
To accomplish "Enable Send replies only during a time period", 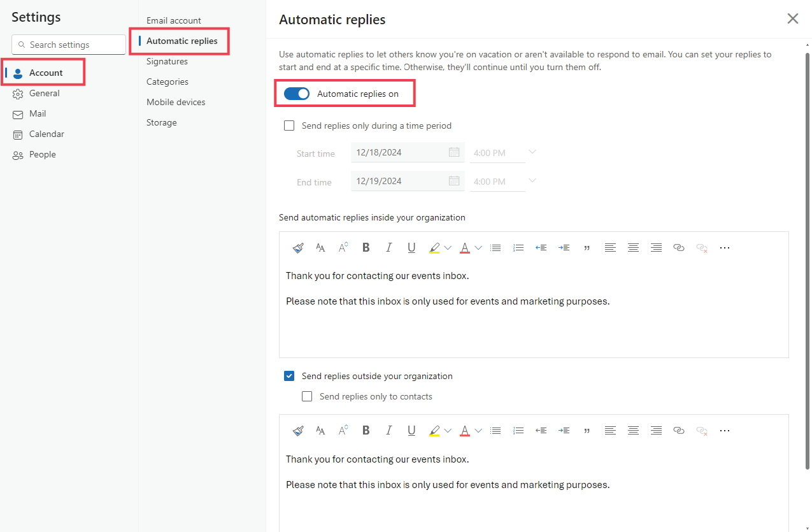I will (289, 126).
